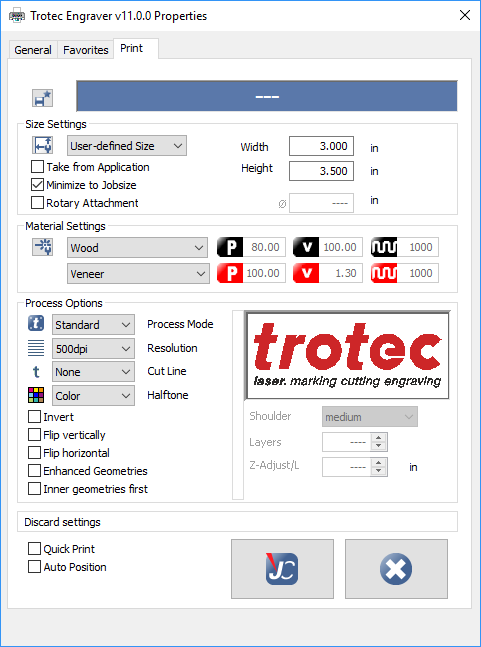This screenshot has height=647, width=481.
Task: Close the Properties dialog window
Action: click(x=465, y=15)
